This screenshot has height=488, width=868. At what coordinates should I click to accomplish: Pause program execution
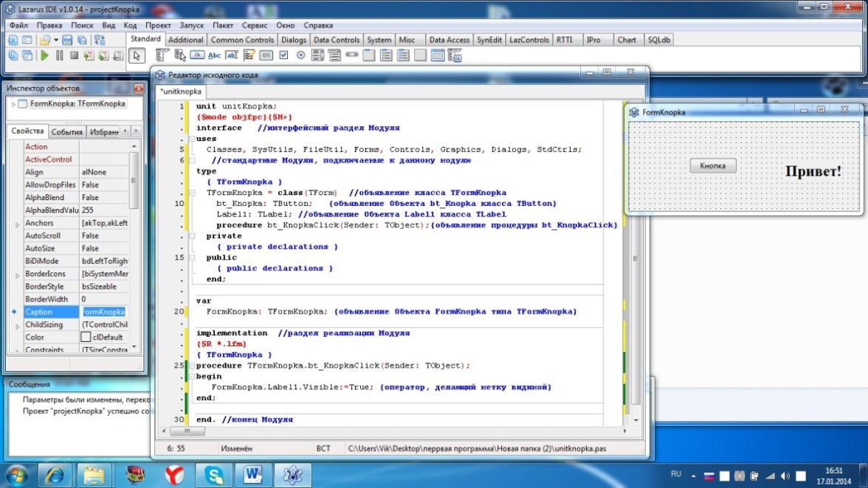click(59, 55)
